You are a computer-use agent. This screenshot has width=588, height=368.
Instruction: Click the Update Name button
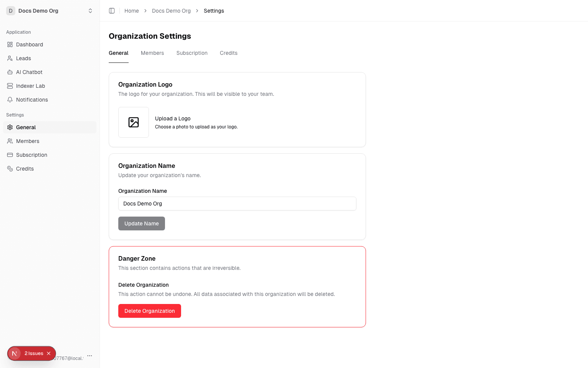coord(142,223)
